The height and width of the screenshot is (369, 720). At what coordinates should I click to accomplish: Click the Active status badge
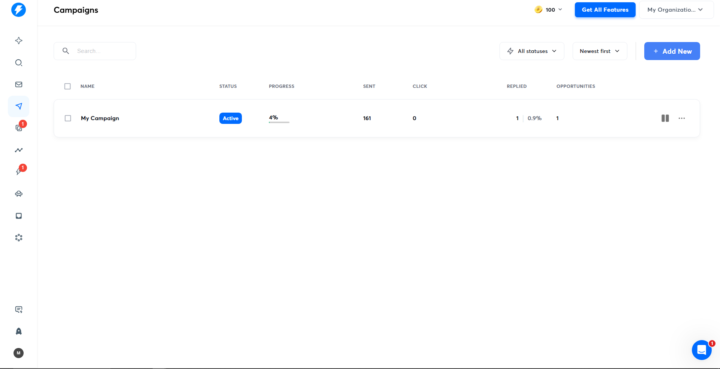(231, 118)
